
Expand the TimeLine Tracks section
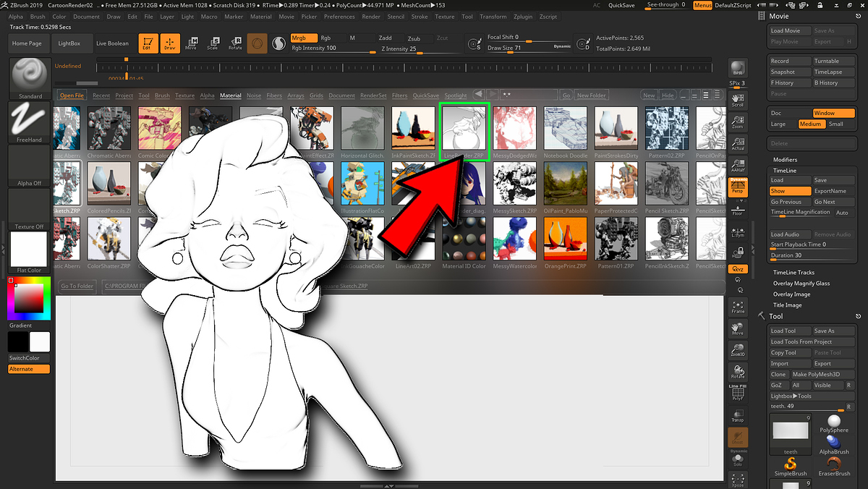click(793, 272)
